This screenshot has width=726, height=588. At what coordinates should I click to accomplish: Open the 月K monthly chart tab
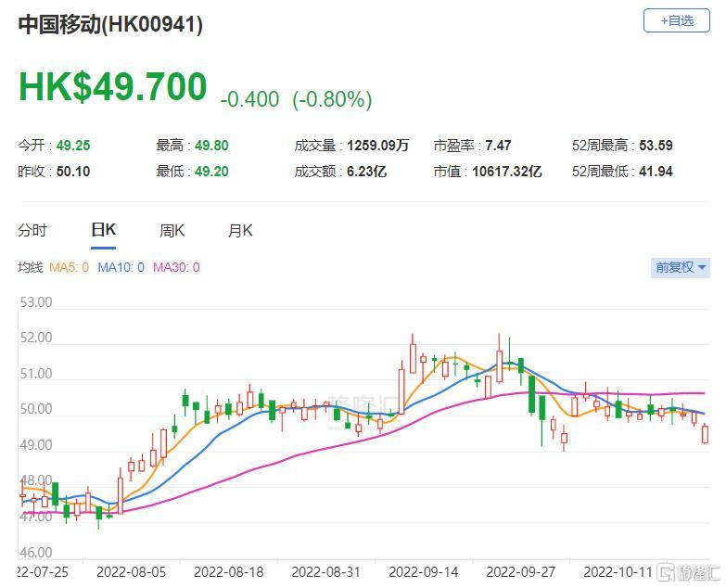pos(240,230)
